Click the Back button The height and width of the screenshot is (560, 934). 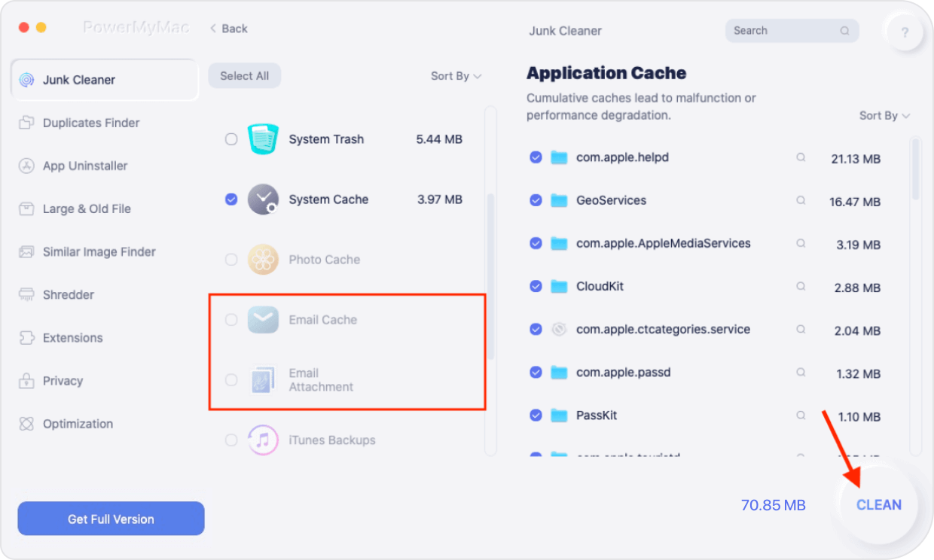click(x=229, y=29)
